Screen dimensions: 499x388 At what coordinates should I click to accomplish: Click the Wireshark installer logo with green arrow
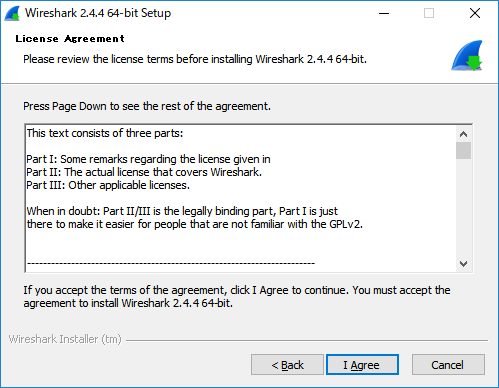coord(467,56)
